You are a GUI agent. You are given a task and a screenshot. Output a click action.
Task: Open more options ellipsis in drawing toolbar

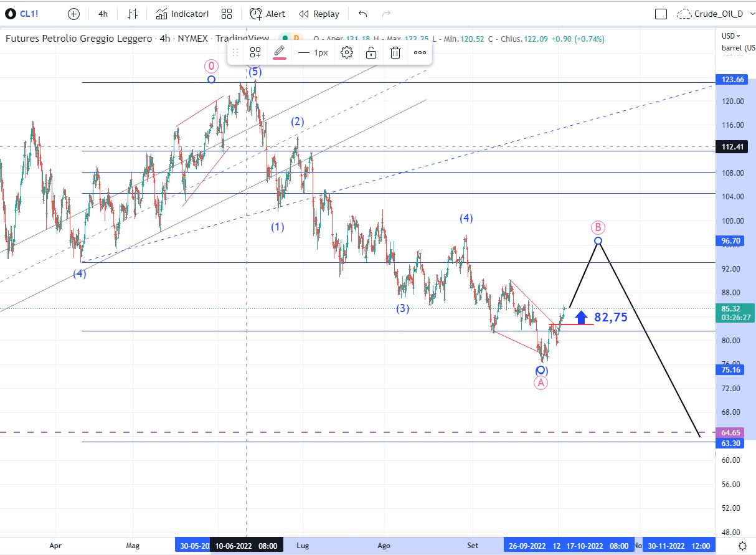(420, 53)
